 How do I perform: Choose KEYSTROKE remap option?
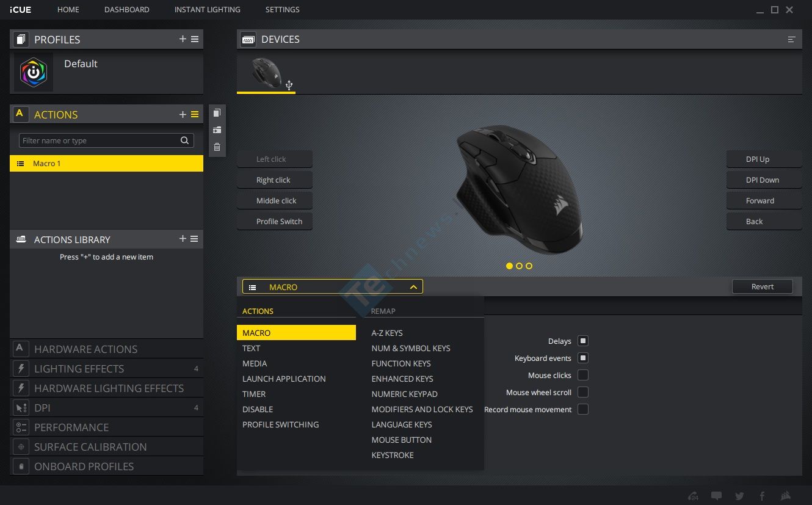coord(393,455)
